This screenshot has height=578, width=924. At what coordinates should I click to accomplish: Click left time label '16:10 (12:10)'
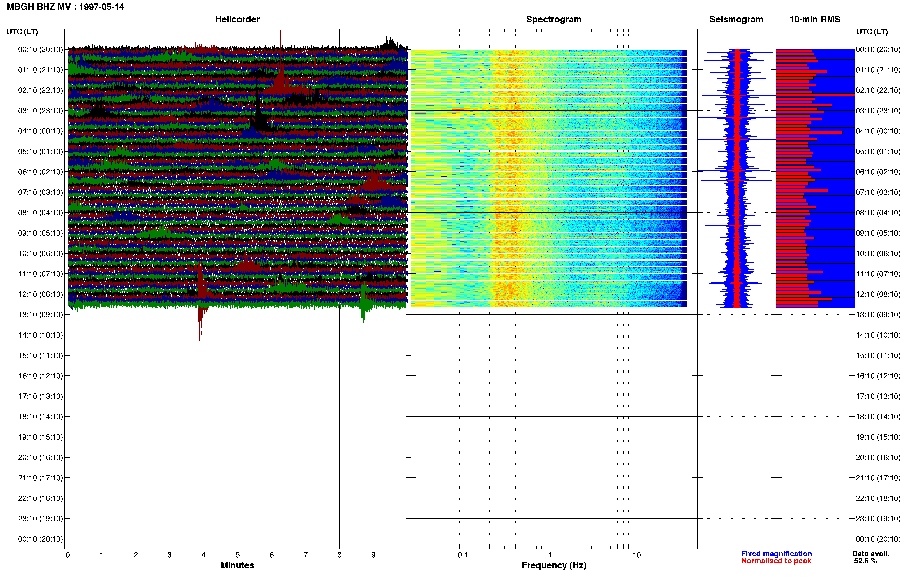pos(41,376)
